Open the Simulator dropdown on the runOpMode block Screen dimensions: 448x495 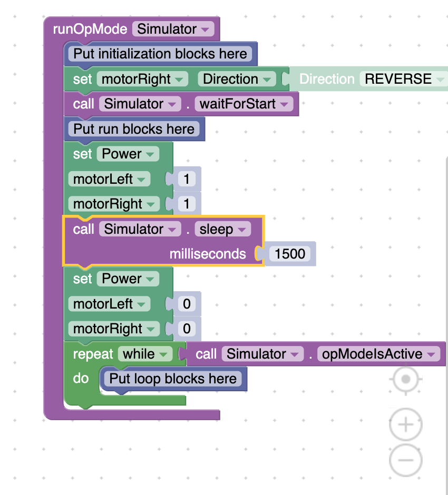[173, 29]
